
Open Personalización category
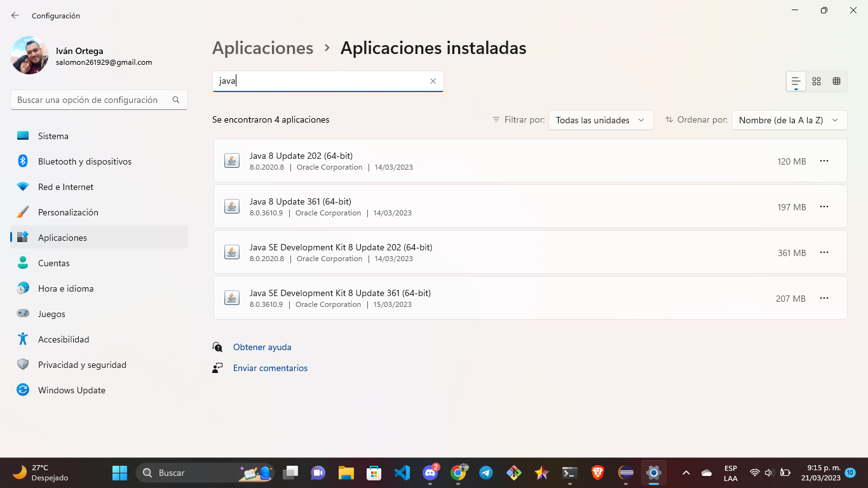point(99,212)
